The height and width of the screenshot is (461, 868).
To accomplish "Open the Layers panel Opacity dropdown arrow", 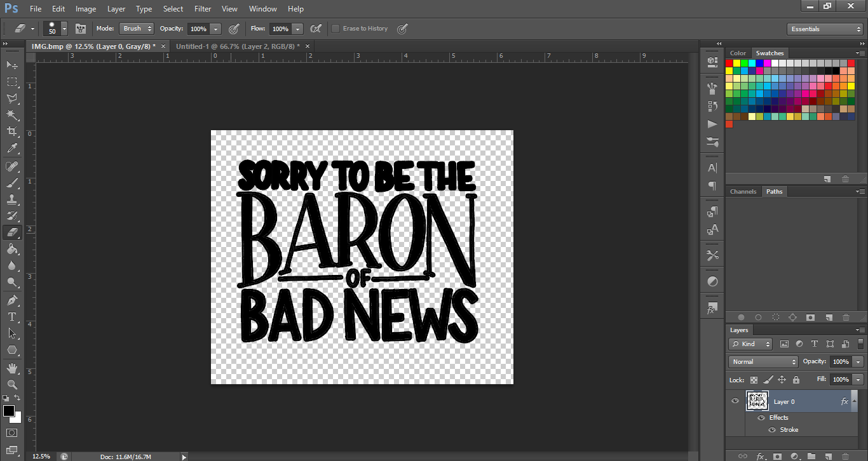I will (x=859, y=362).
